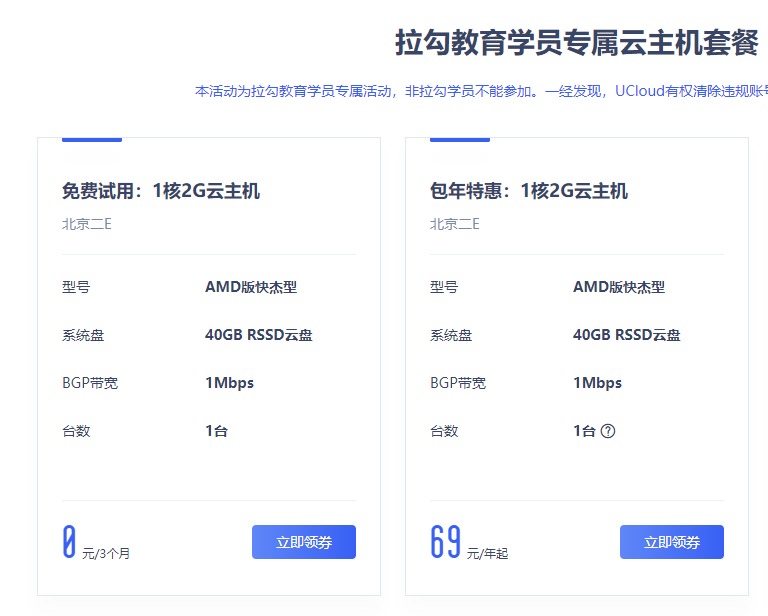768x616 pixels.
Task: Click 40GB RSSD云盘 in the free trial card
Action: [x=259, y=335]
